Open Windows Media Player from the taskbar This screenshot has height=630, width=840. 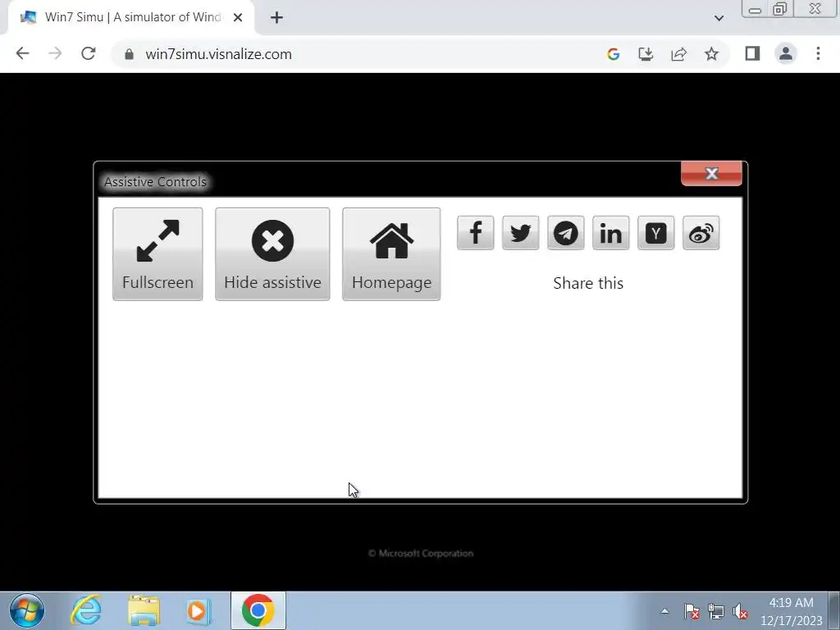tap(199, 610)
